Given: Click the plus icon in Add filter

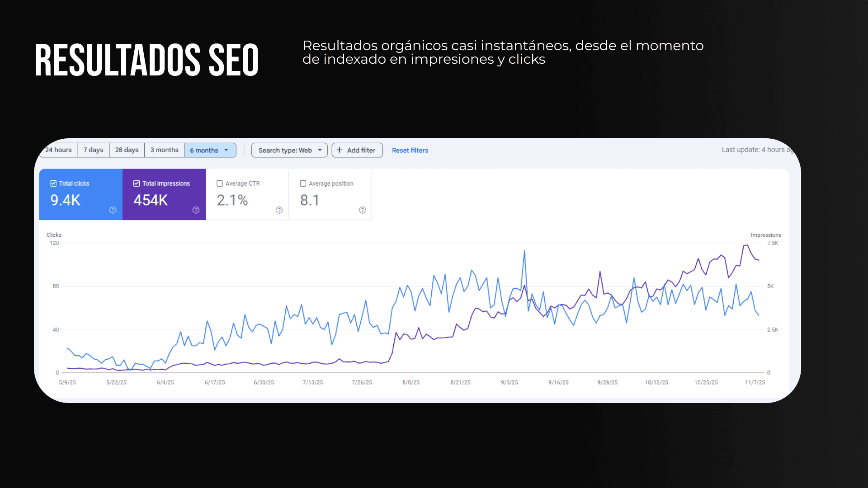Looking at the screenshot, I should 340,150.
